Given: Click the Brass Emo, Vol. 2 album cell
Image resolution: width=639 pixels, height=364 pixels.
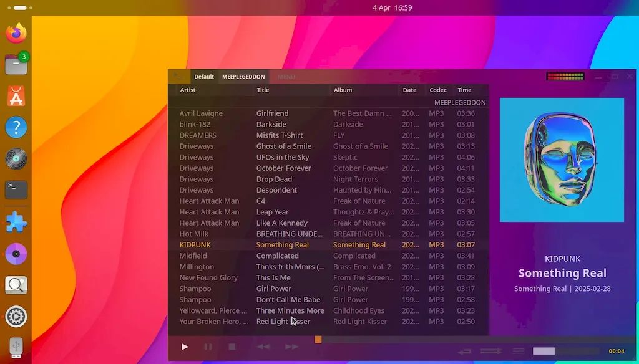Looking at the screenshot, I should (362, 267).
